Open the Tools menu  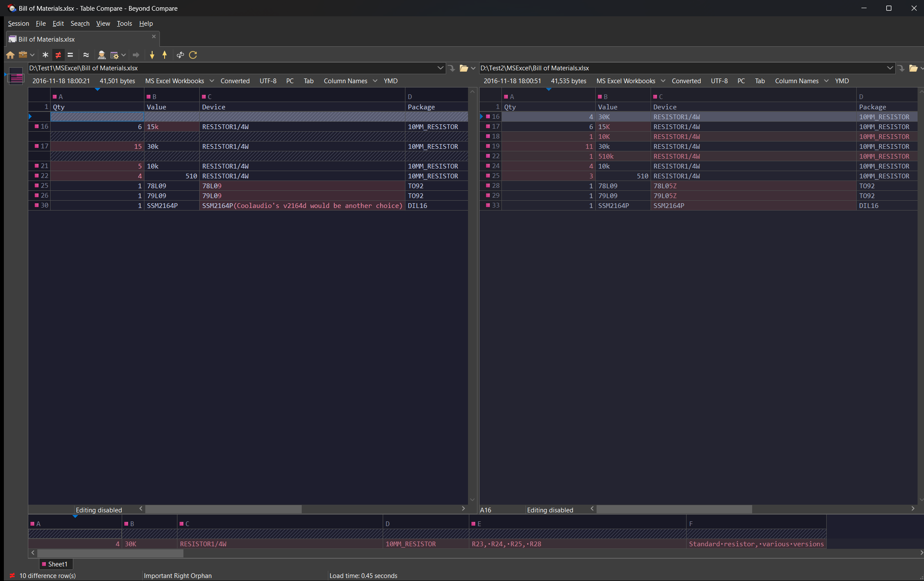pyautogui.click(x=124, y=24)
